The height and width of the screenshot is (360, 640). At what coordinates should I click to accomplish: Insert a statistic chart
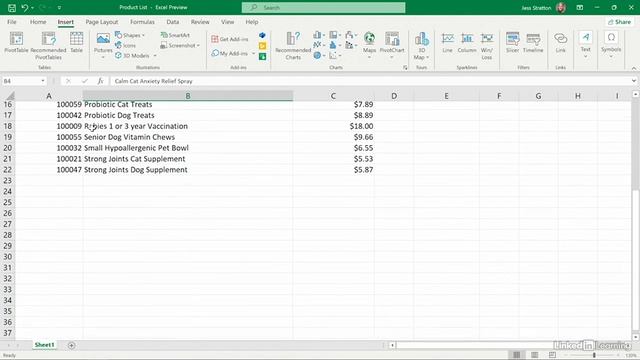tap(335, 45)
